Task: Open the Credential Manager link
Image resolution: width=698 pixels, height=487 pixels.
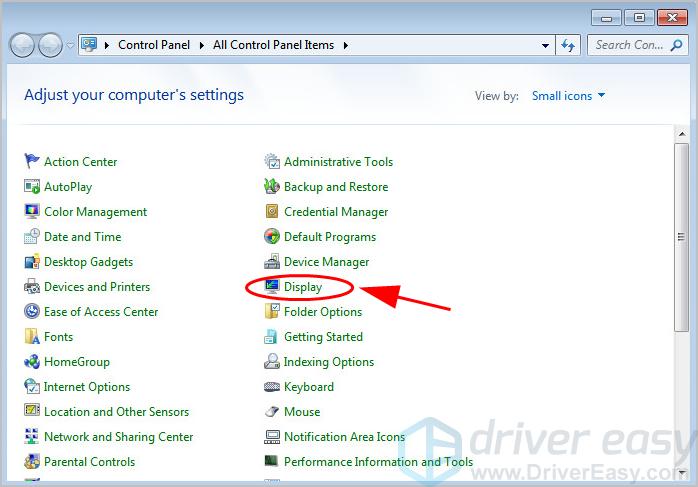Action: [336, 212]
